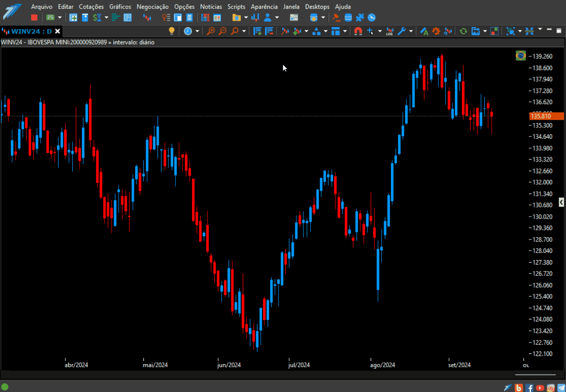Click the green ticket icon in toolbar
This screenshot has height=392, width=566.
click(x=50, y=17)
